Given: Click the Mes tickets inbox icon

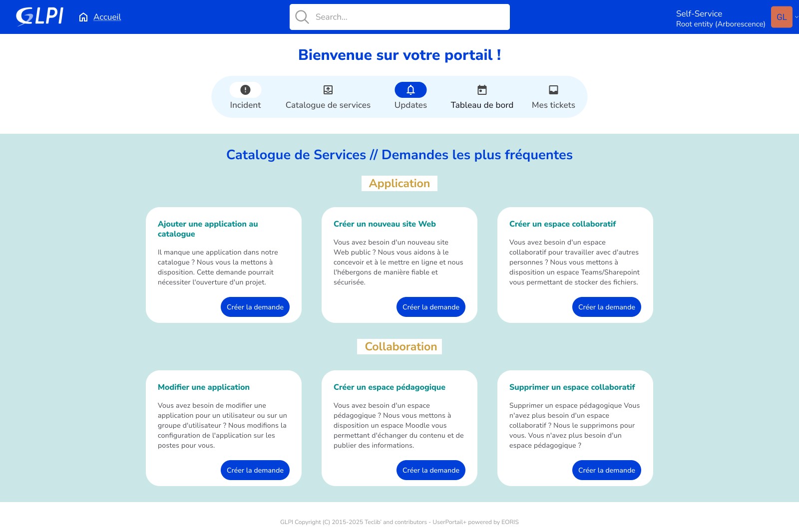Looking at the screenshot, I should [x=553, y=90].
